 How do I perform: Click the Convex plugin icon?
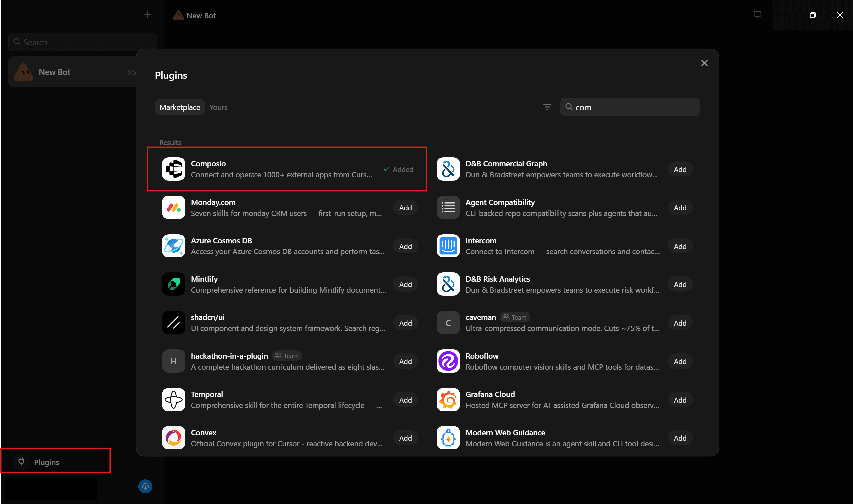coord(174,438)
